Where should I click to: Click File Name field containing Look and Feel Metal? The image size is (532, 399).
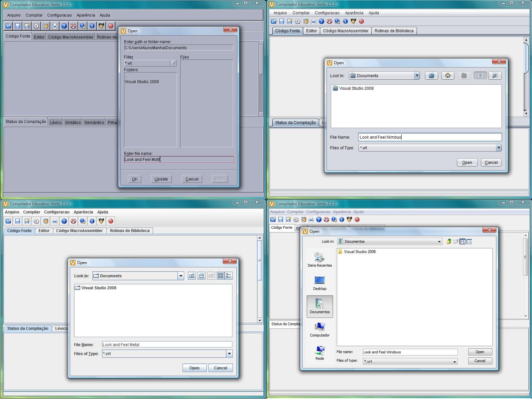(167, 344)
